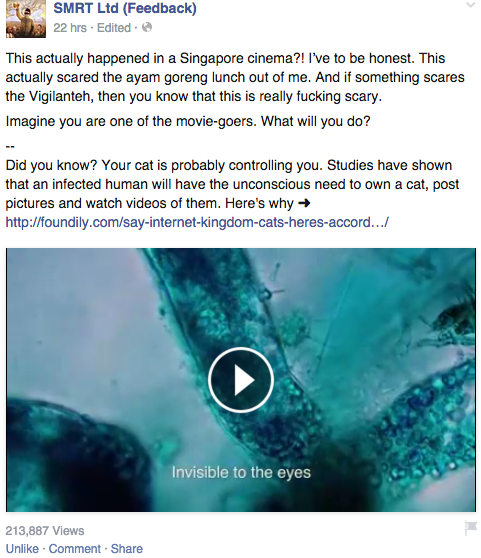
Task: Click the Invisible to the eyes caption
Action: coord(241,473)
